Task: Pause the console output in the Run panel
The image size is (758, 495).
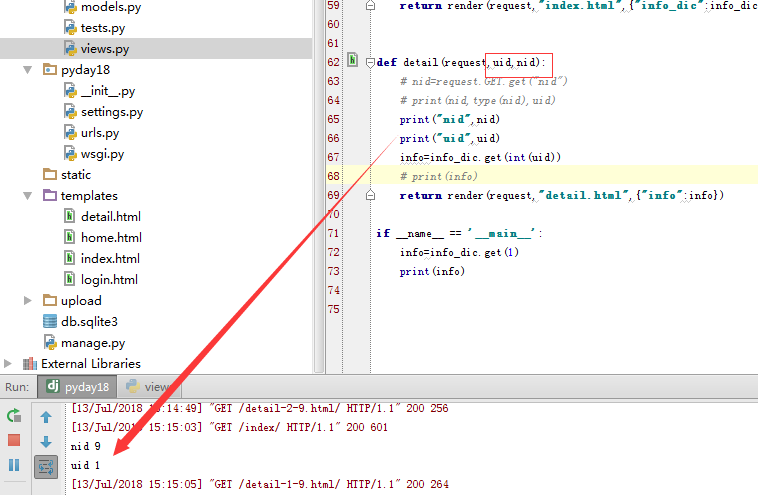Action: coord(14,465)
